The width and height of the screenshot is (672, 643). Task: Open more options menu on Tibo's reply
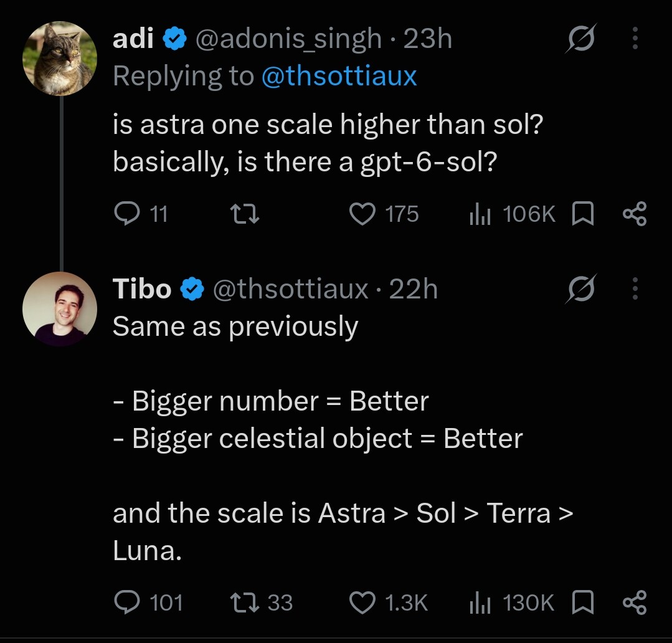pos(635,288)
